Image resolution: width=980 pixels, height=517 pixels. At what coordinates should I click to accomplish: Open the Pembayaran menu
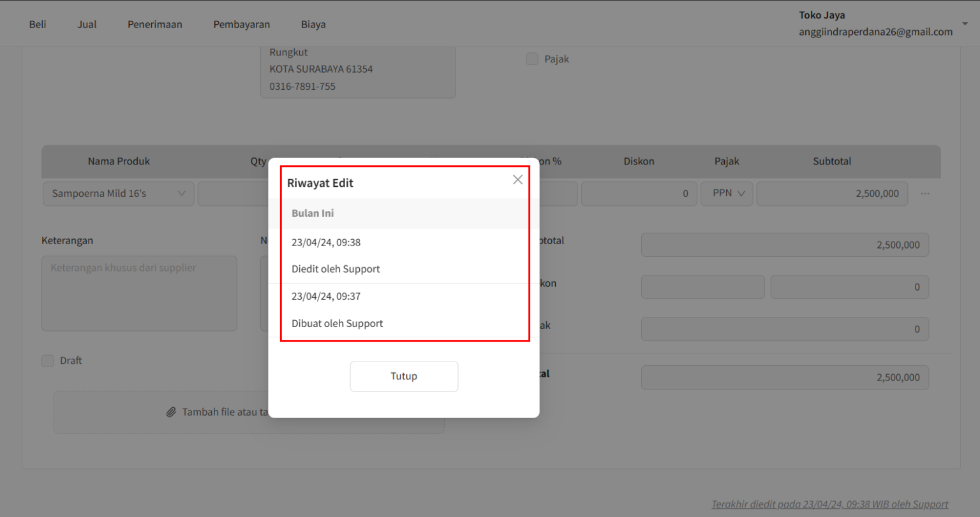[x=241, y=24]
